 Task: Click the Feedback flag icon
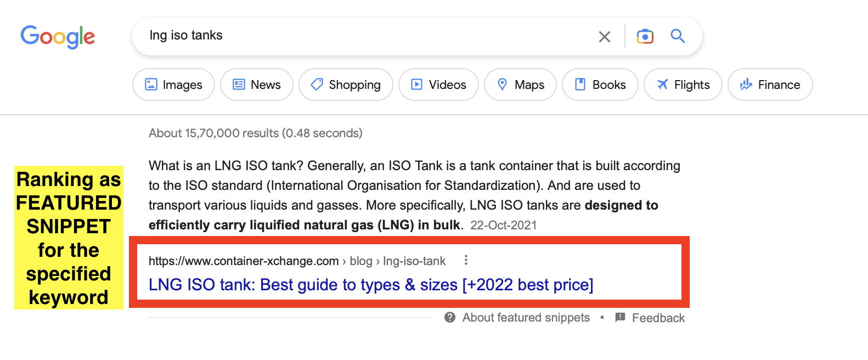(x=620, y=317)
